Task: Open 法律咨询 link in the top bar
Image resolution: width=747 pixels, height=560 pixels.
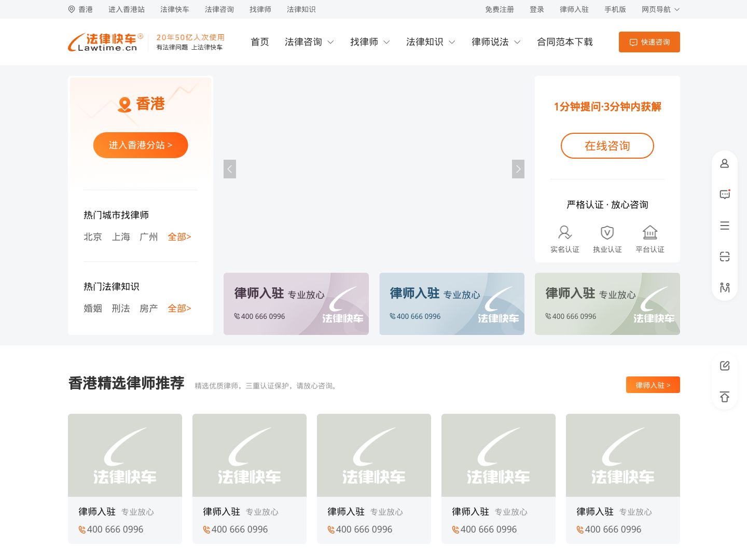Action: 219,9
